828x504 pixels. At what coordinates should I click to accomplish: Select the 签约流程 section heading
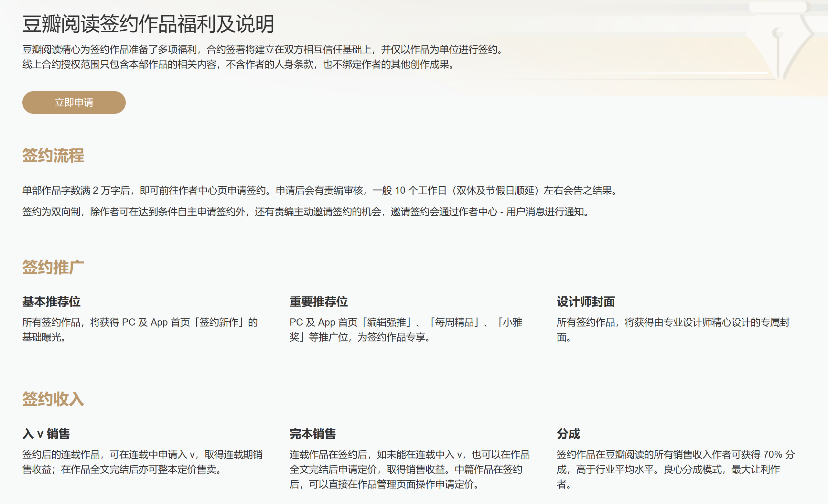53,155
